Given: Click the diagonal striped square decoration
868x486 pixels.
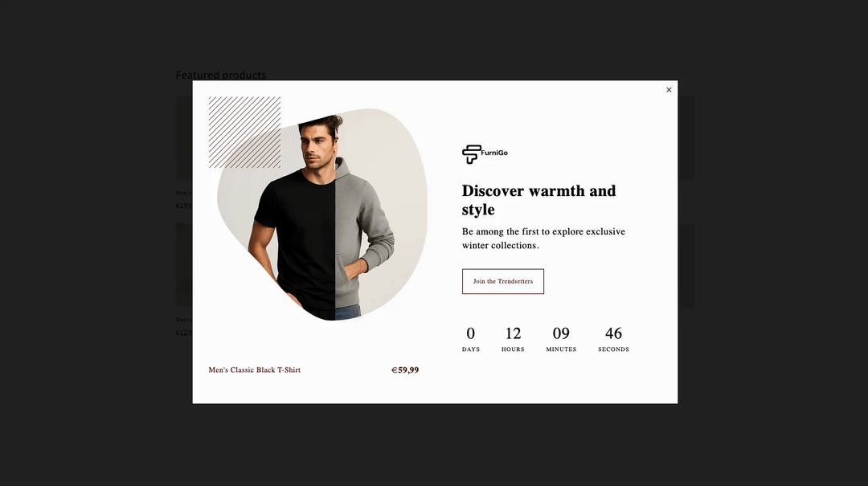Looking at the screenshot, I should pos(244,133).
